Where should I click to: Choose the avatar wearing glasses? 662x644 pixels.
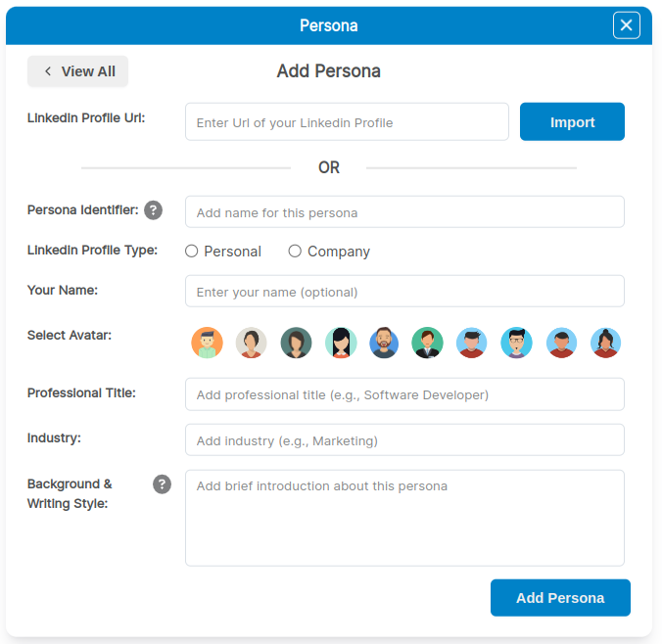(516, 343)
